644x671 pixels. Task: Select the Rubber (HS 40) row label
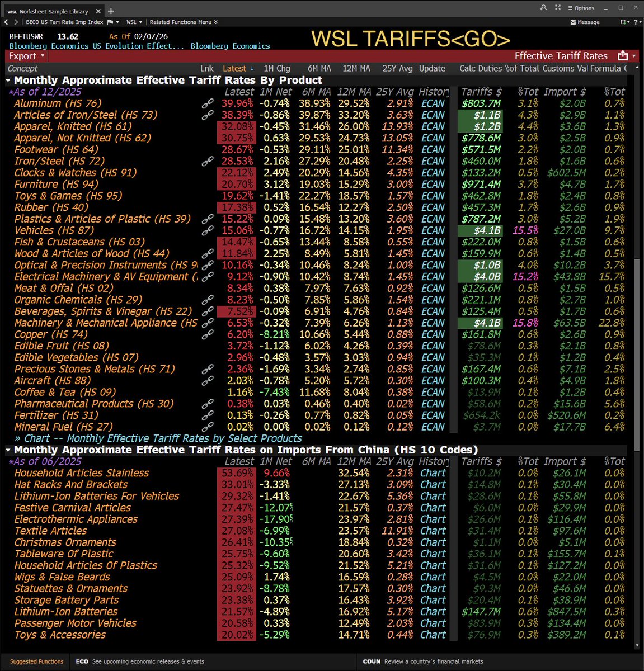[51, 207]
